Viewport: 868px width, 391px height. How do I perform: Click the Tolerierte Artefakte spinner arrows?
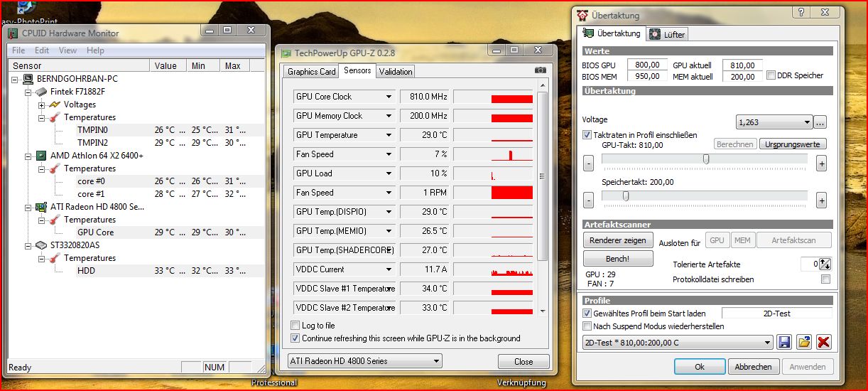pos(825,264)
